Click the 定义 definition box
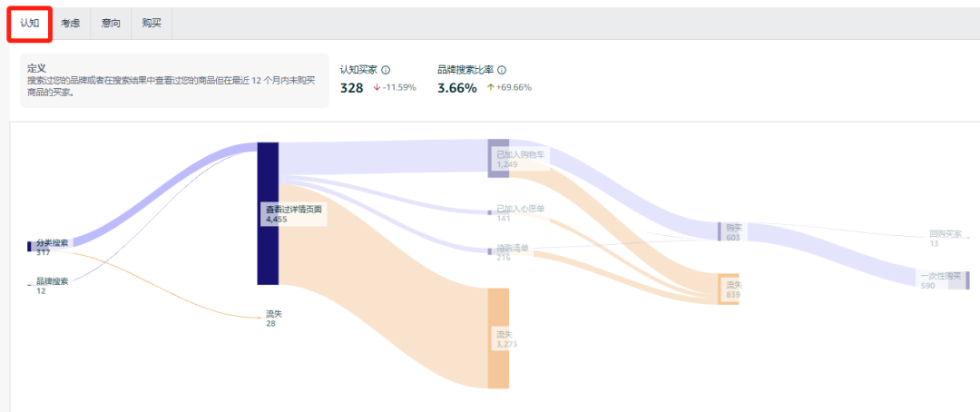Image resolution: width=980 pixels, height=412 pixels. point(174,81)
